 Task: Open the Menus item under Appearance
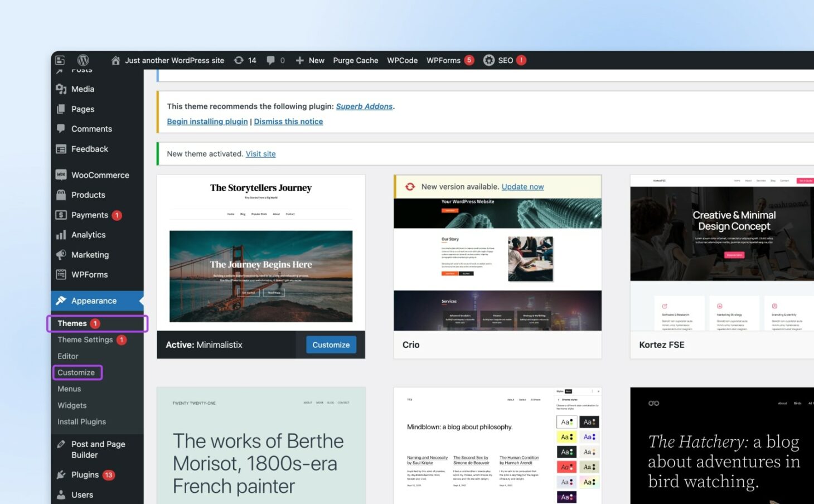(69, 389)
